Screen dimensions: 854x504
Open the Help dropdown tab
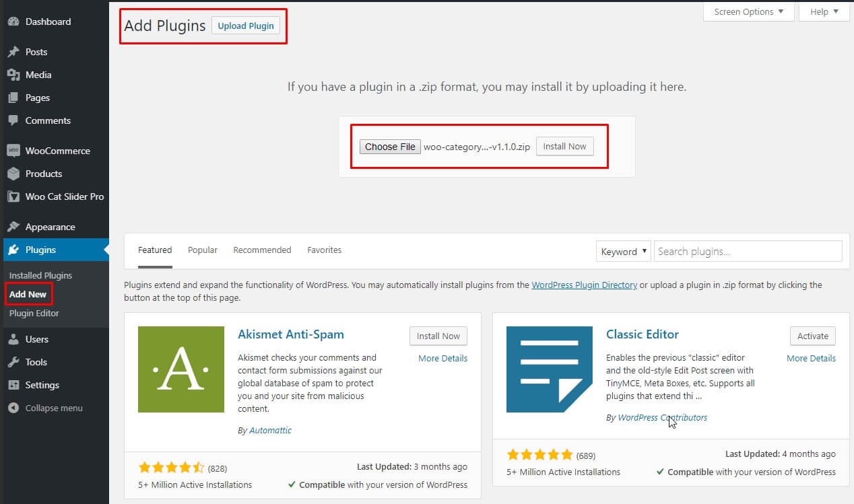[x=824, y=12]
